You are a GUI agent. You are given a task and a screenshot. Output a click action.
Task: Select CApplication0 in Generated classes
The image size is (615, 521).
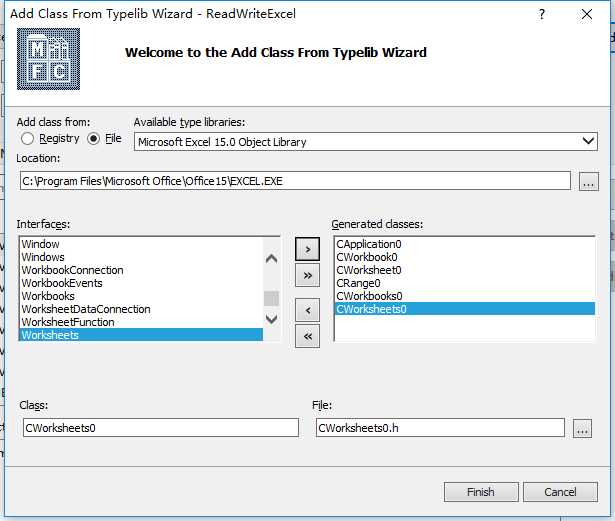pyautogui.click(x=465, y=244)
